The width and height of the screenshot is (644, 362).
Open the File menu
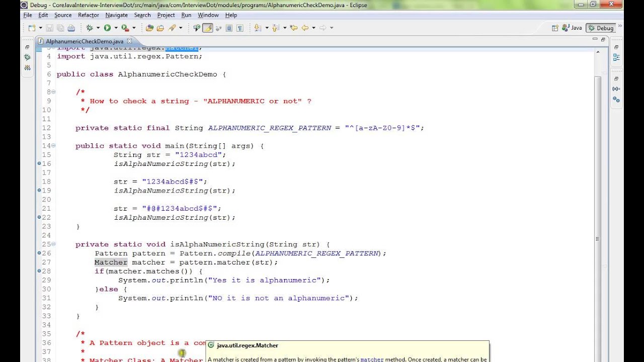click(x=28, y=15)
